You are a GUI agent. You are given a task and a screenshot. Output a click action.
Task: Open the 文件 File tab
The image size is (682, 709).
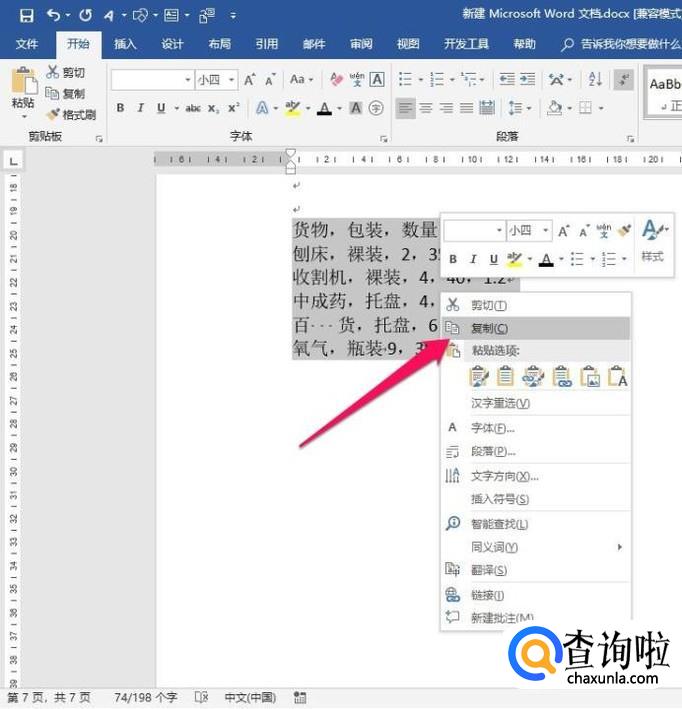click(27, 44)
